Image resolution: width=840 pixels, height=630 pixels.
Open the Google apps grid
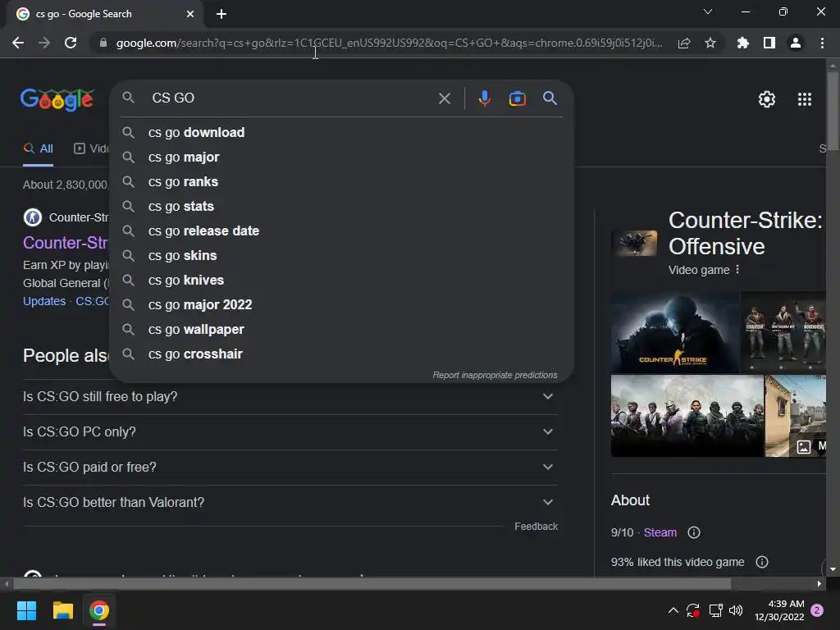[804, 99]
